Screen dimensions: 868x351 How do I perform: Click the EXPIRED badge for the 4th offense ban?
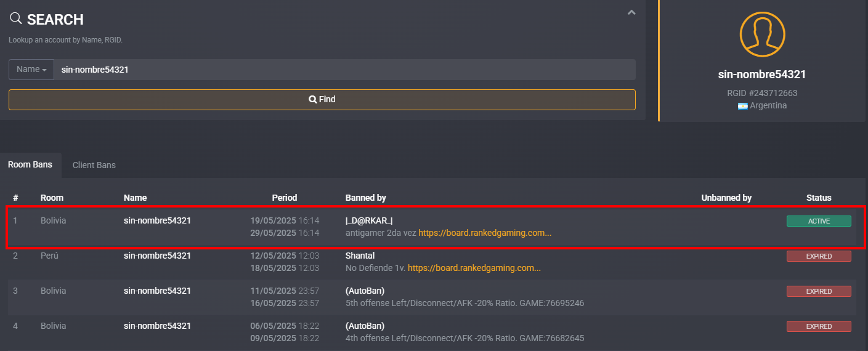point(819,326)
